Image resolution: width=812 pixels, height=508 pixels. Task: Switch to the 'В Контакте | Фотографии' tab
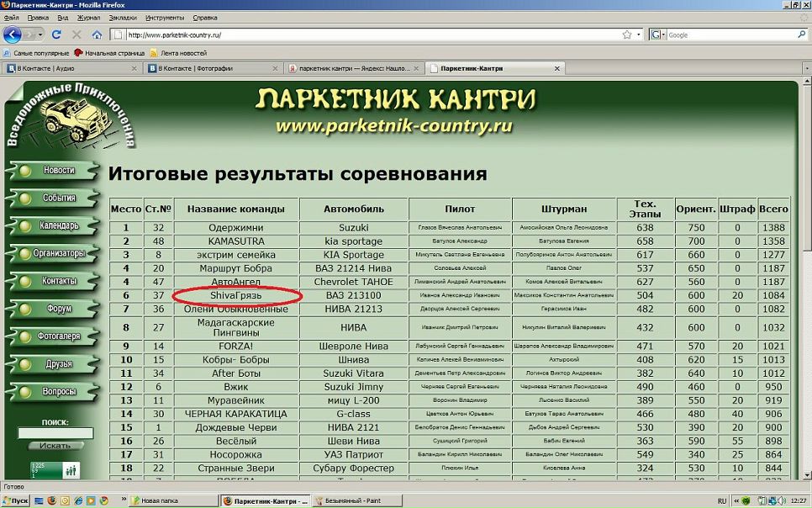click(213, 68)
